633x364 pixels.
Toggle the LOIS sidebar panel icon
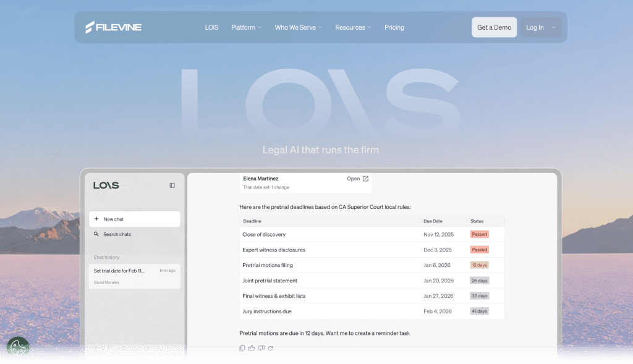tap(172, 185)
